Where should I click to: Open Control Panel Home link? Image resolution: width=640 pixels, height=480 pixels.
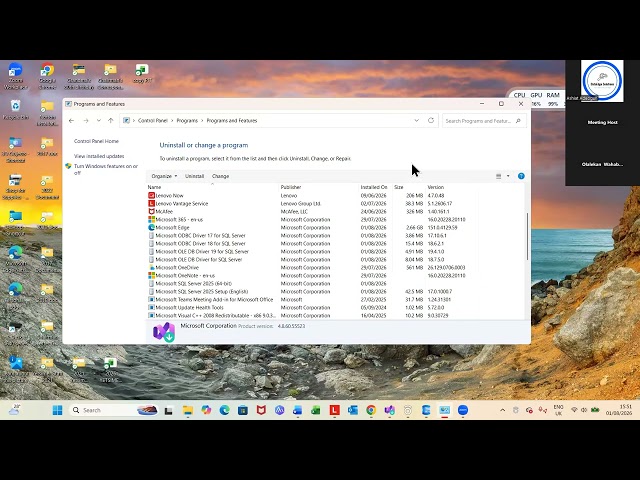[96, 141]
